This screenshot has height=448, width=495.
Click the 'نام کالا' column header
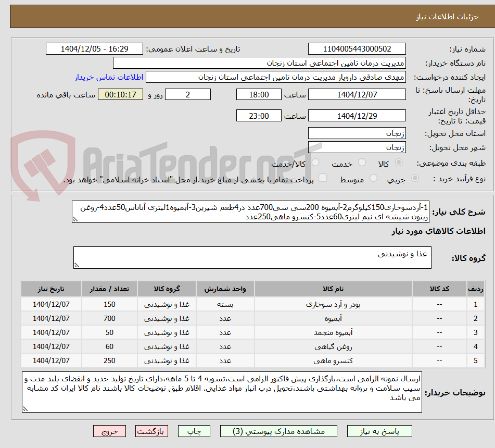coord(333,289)
